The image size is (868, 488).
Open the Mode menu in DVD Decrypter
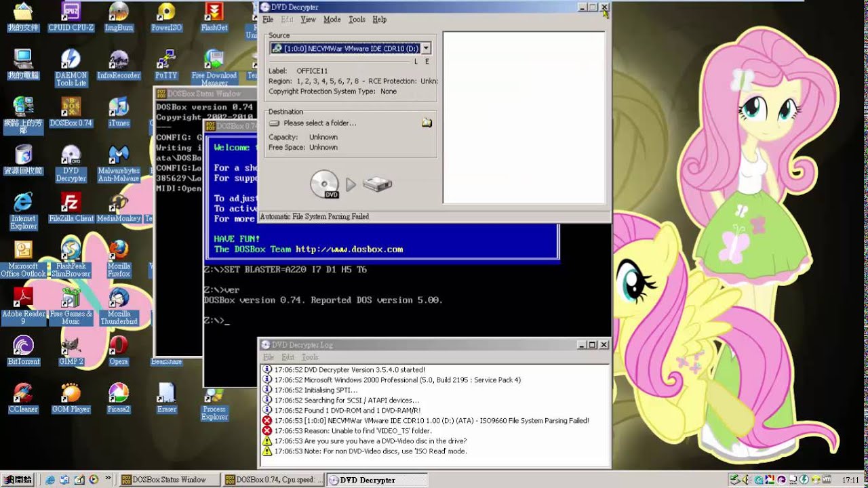(x=332, y=20)
